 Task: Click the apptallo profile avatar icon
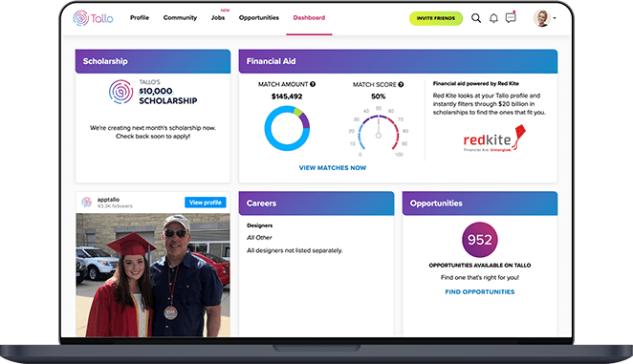coord(86,202)
